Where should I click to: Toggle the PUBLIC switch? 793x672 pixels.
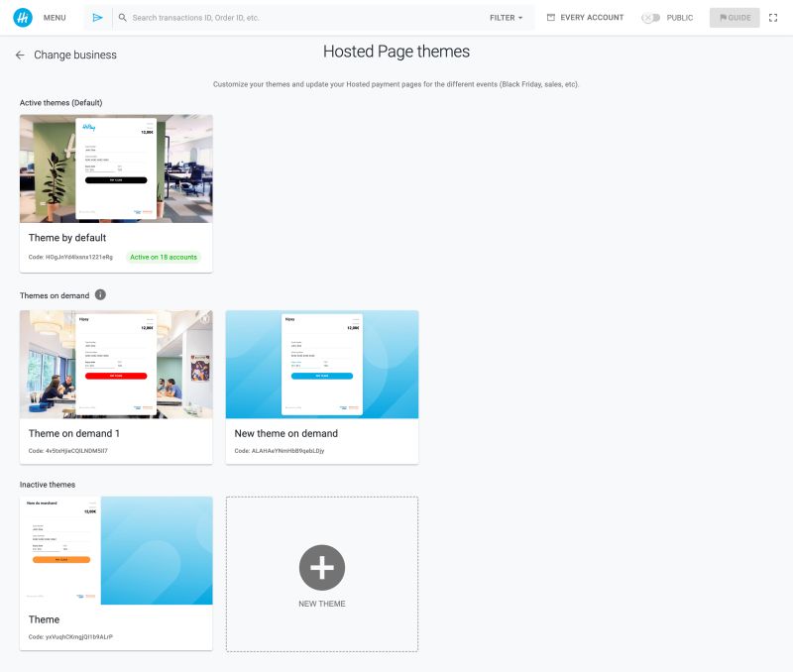[651, 17]
